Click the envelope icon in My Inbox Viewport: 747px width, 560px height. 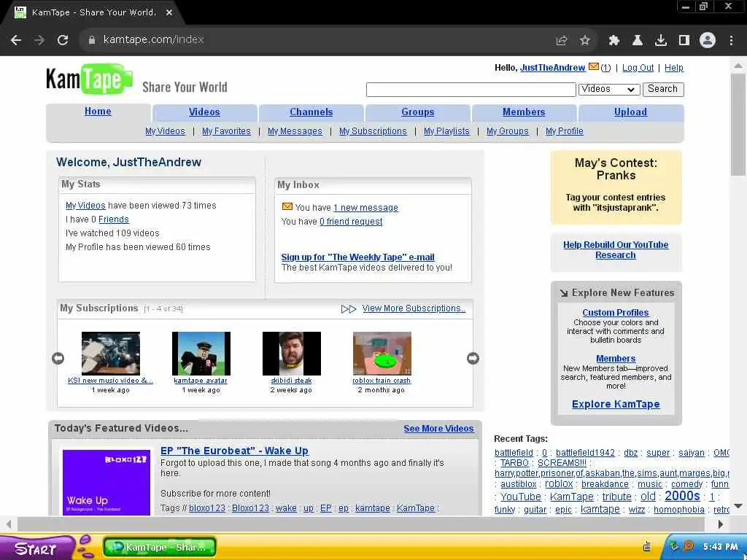click(x=287, y=206)
